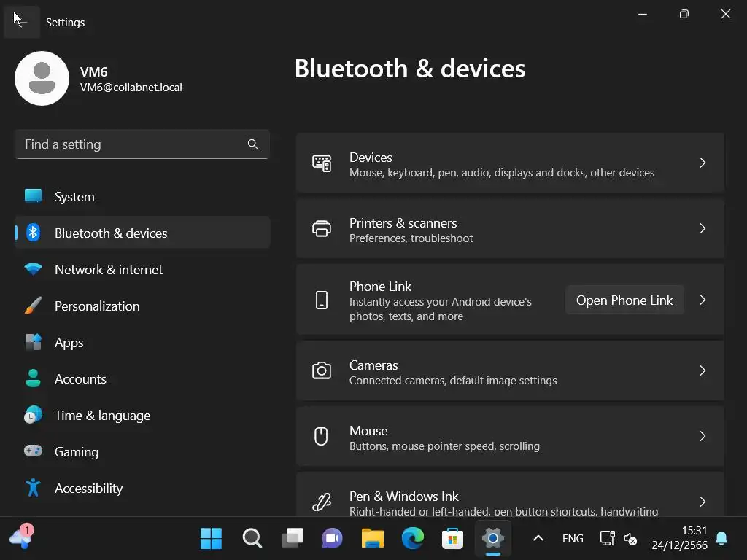The image size is (747, 560).
Task: Select Personalization in sidebar
Action: click(142, 306)
